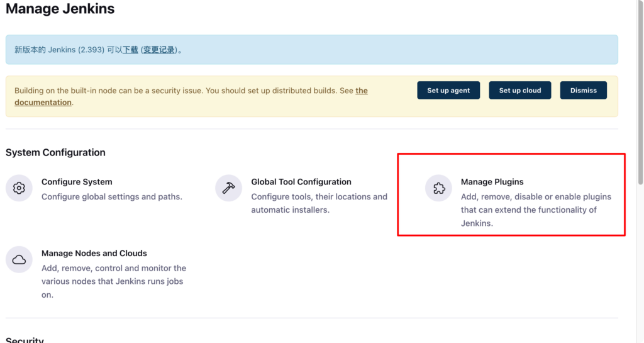Click the page vertical scrollbar thumb
Viewport: 644px width, 343px height.
point(641,92)
